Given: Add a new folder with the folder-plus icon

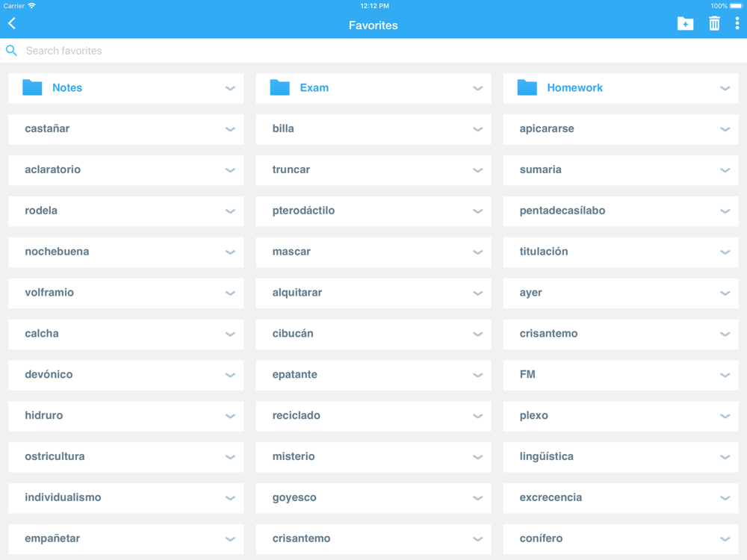Looking at the screenshot, I should pyautogui.click(x=685, y=23).
